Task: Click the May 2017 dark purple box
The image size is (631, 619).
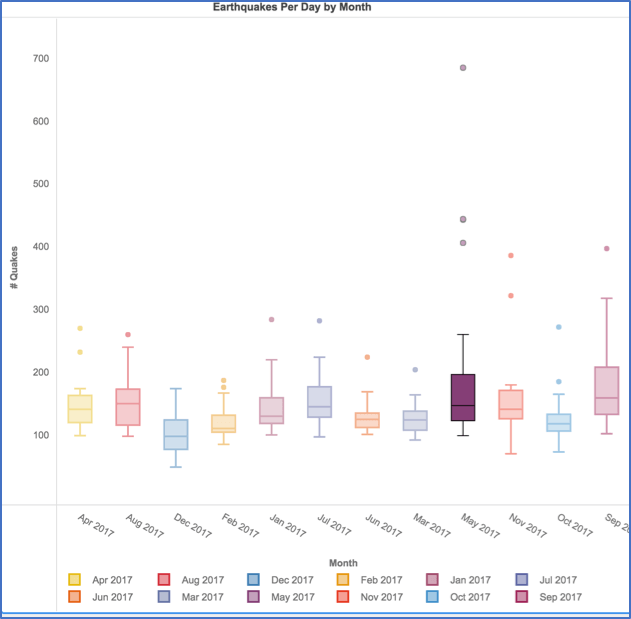Action: click(x=463, y=396)
